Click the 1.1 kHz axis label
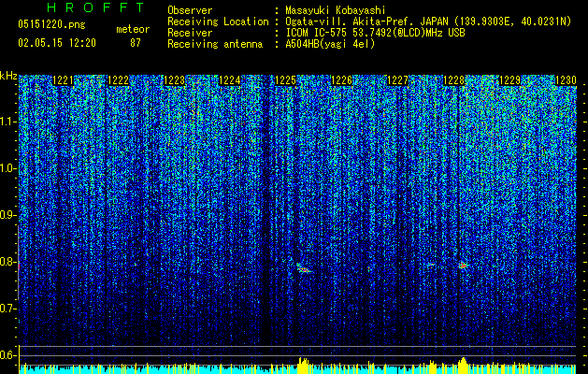Image resolution: width=588 pixels, height=374 pixels. point(8,122)
